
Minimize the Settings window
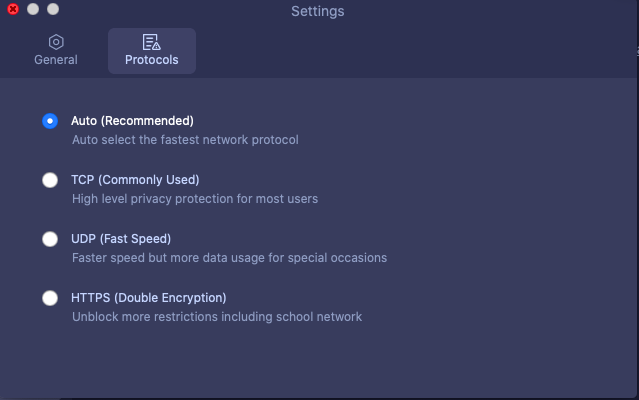coord(33,9)
